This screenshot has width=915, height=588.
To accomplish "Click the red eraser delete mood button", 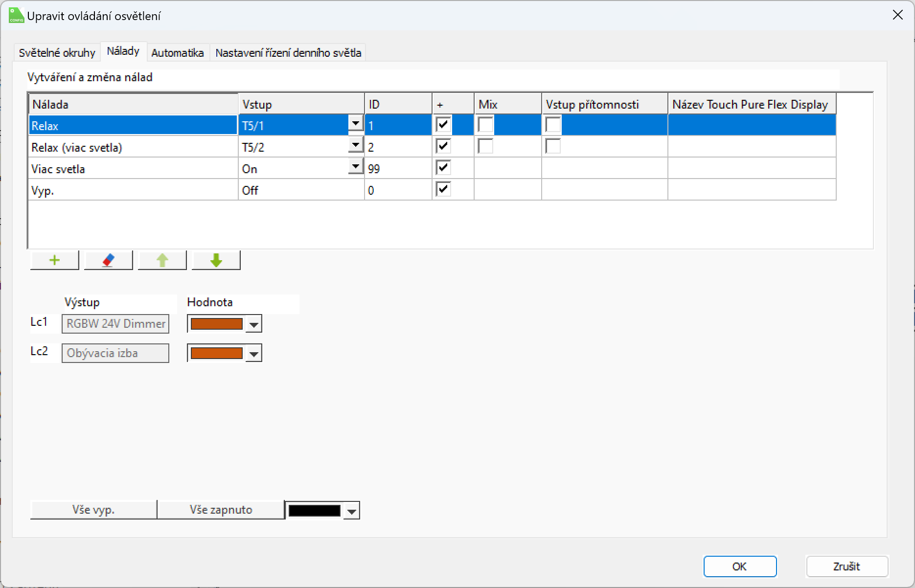I will 108,260.
